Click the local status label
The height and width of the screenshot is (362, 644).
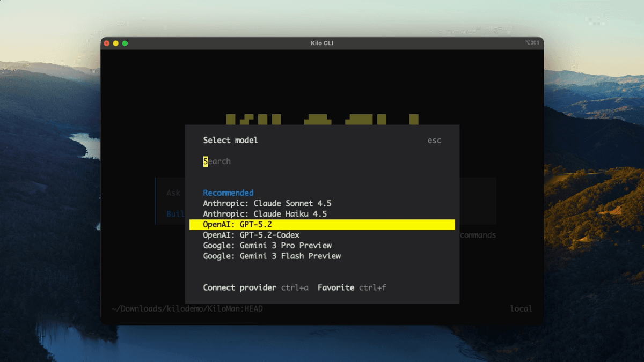click(x=521, y=309)
